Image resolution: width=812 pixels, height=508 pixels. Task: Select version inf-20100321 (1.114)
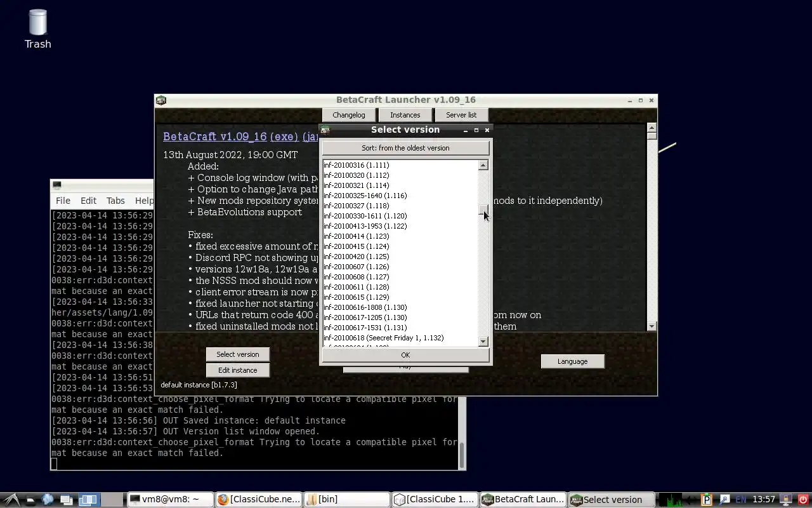coord(400,185)
